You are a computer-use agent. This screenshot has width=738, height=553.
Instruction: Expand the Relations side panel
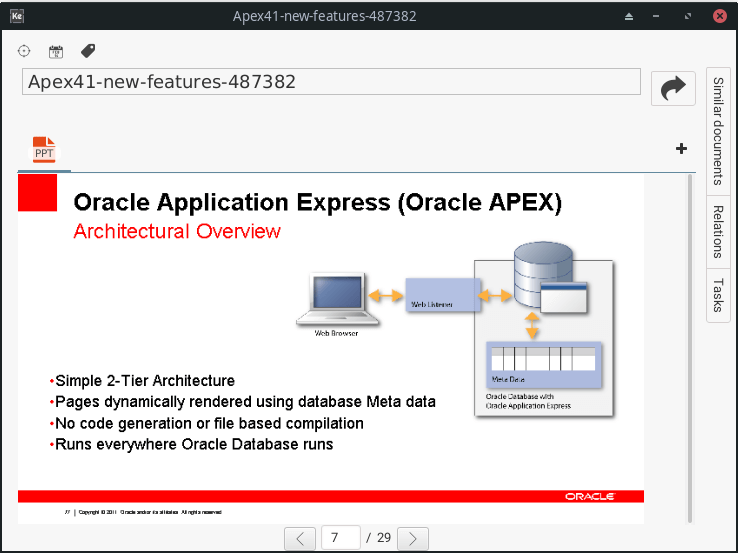718,231
